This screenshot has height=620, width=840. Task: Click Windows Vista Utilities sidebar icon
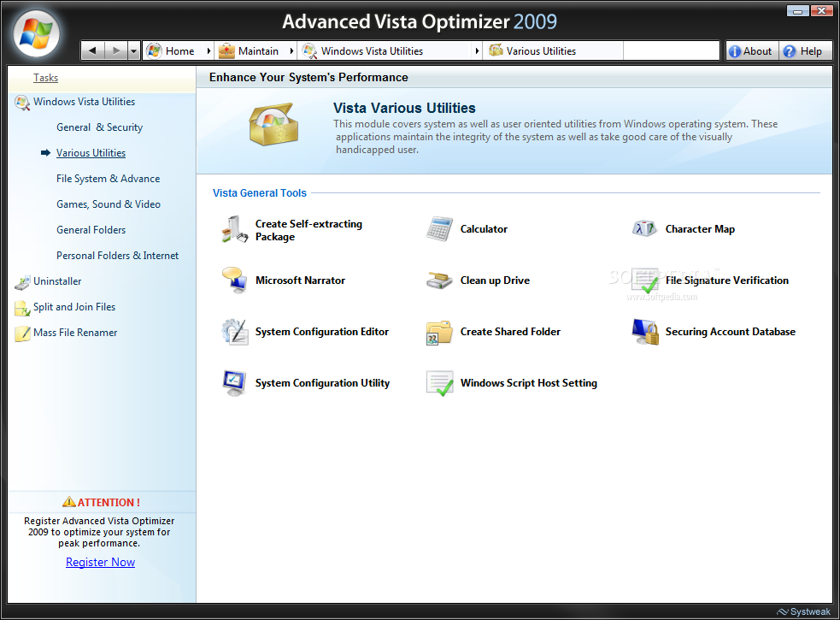[22, 103]
